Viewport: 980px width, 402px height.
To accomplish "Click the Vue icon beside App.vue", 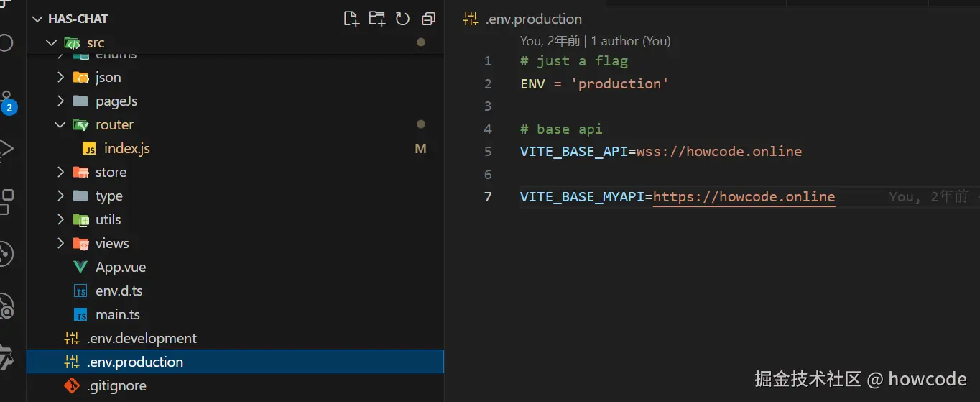I will click(80, 267).
